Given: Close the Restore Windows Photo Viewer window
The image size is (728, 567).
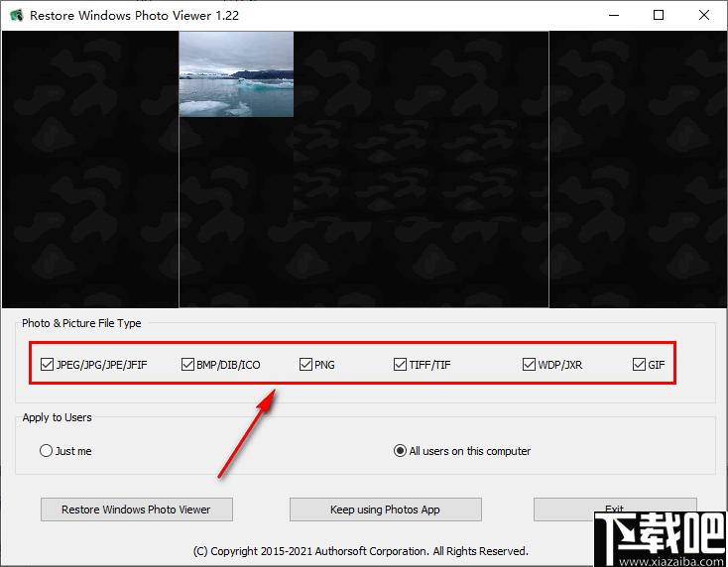Looking at the screenshot, I should coord(704,15).
